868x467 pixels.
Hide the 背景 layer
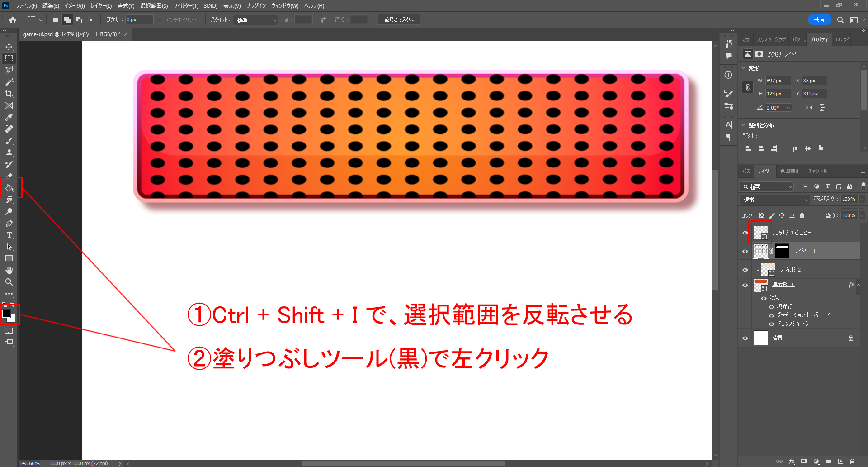pyautogui.click(x=745, y=338)
